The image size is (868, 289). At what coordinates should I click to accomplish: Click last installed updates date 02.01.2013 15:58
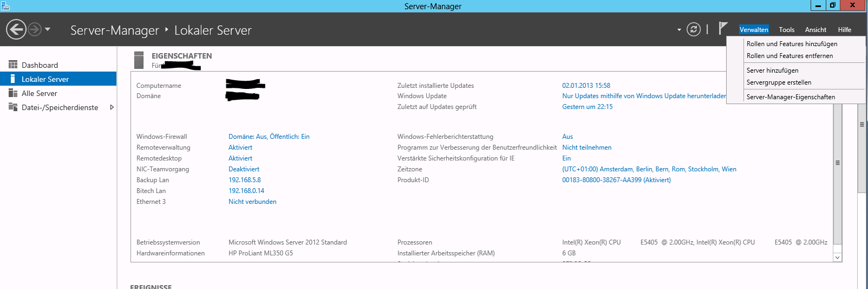tap(586, 86)
